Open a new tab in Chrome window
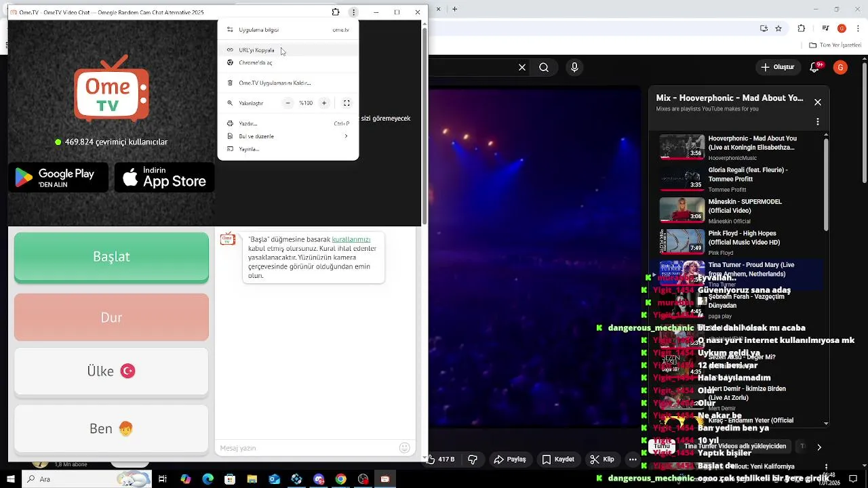 (x=454, y=9)
